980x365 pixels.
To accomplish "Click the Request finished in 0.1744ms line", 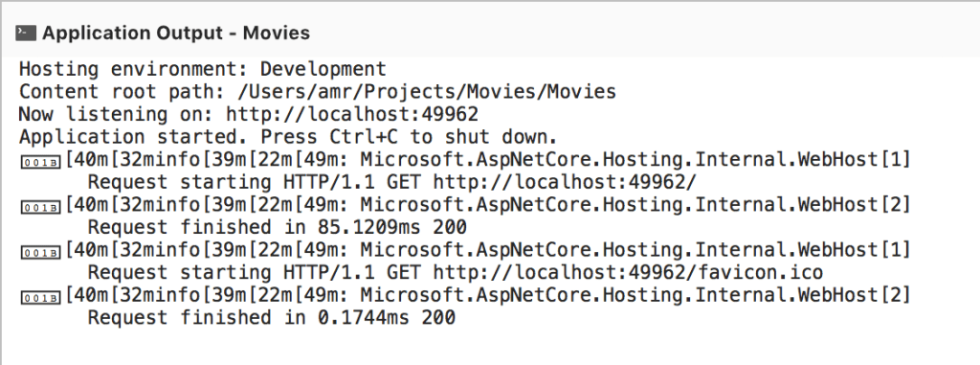I will coord(272,317).
